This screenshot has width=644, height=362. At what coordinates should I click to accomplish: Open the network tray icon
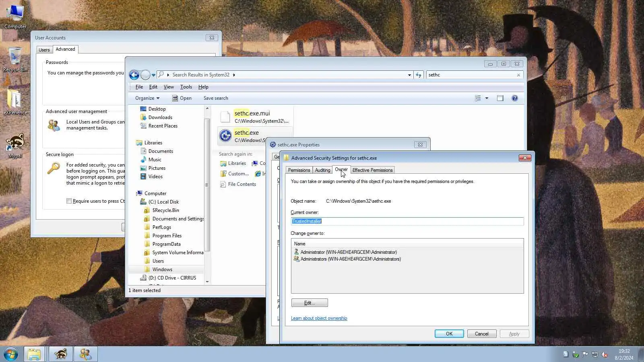(x=594, y=354)
